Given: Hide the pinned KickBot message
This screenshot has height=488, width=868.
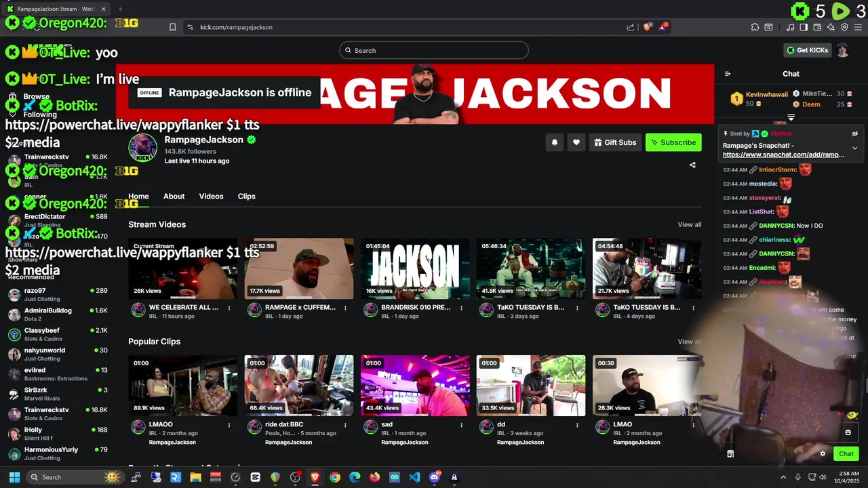Looking at the screenshot, I should click(854, 134).
